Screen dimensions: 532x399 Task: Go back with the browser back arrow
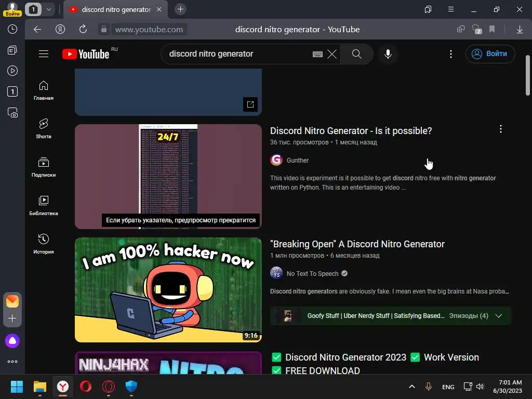[37, 29]
